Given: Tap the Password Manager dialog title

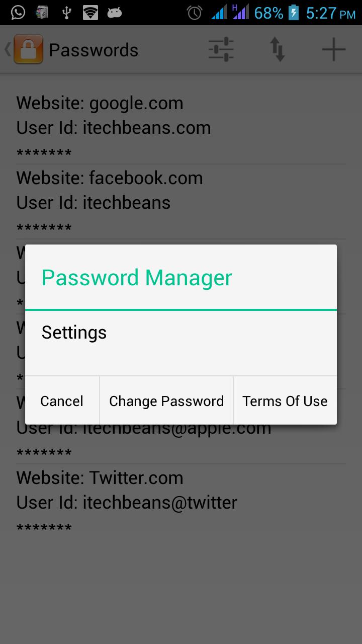Looking at the screenshot, I should (137, 278).
